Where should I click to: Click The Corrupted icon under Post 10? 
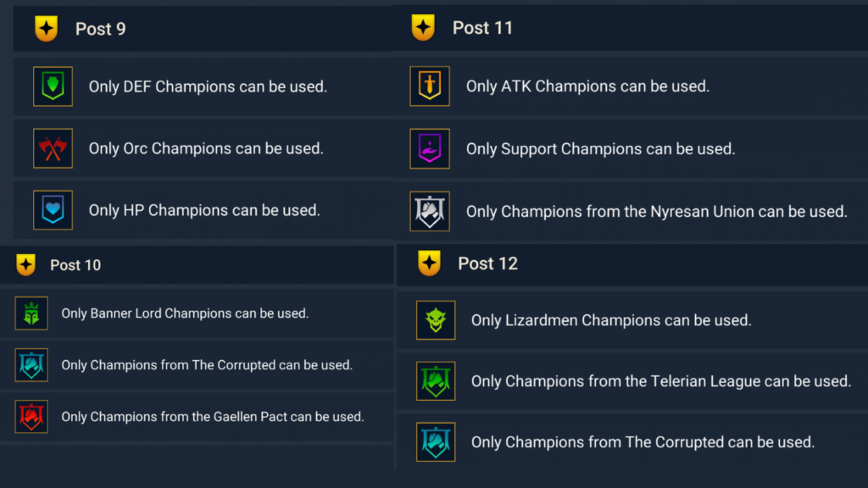pos(31,365)
